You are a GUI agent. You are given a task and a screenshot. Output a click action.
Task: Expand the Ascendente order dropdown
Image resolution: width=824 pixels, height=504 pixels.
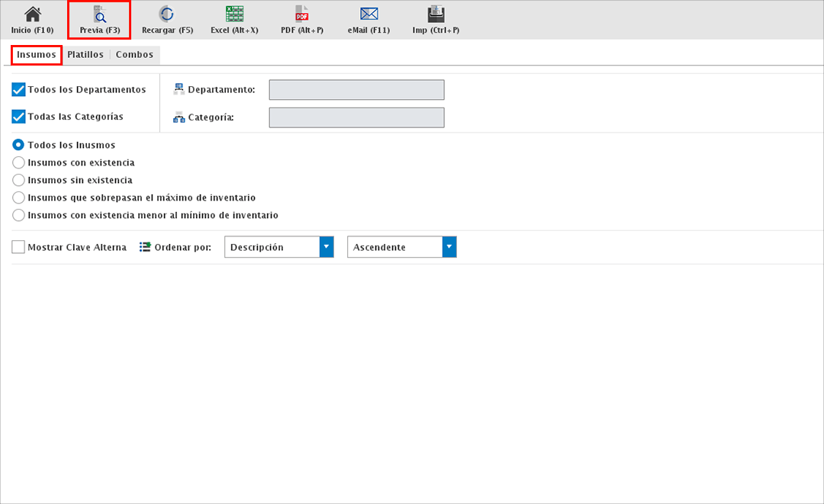tap(449, 247)
